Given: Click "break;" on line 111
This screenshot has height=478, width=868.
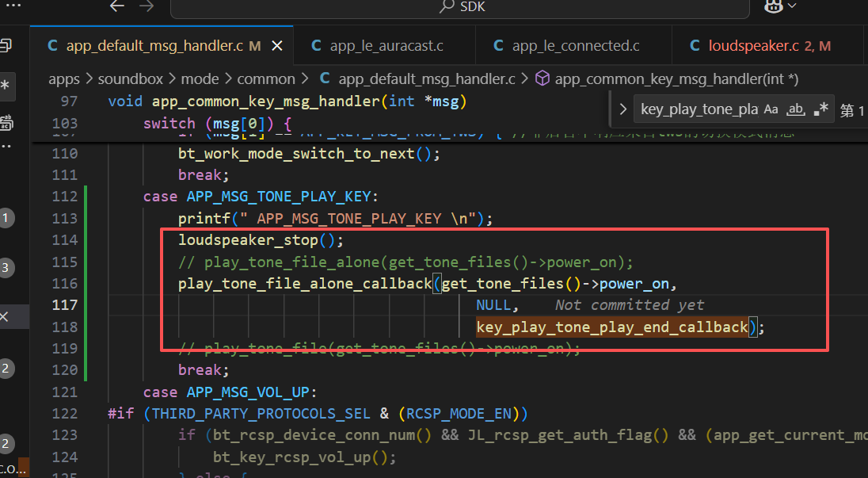Looking at the screenshot, I should (x=204, y=175).
